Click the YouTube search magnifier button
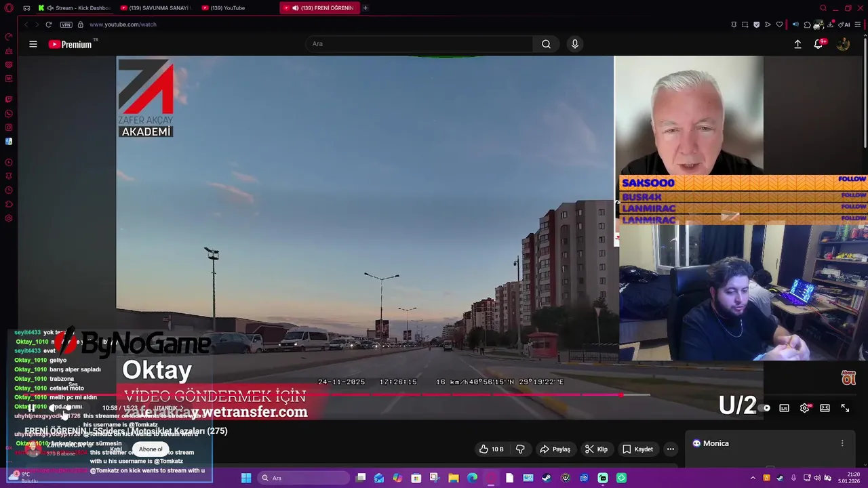The width and height of the screenshot is (868, 488). [546, 44]
